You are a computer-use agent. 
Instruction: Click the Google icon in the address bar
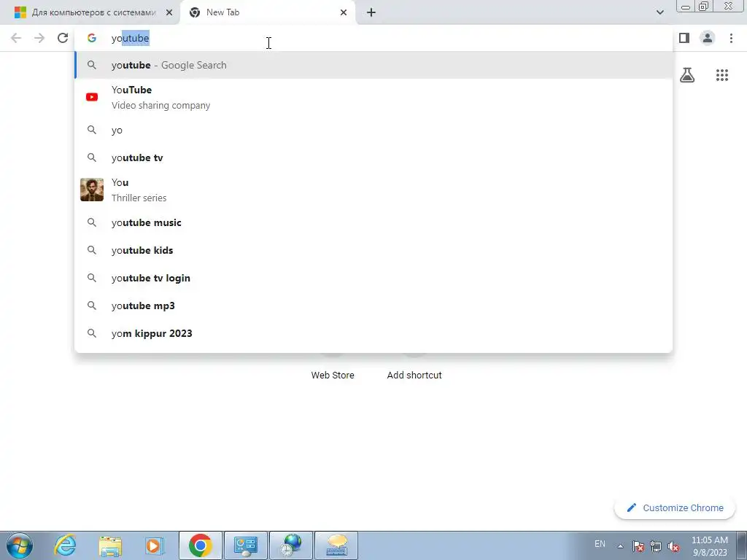92,38
